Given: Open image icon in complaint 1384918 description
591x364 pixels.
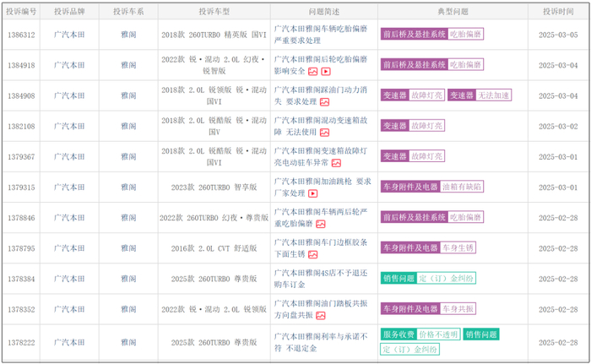Looking at the screenshot, I should 313,71.
